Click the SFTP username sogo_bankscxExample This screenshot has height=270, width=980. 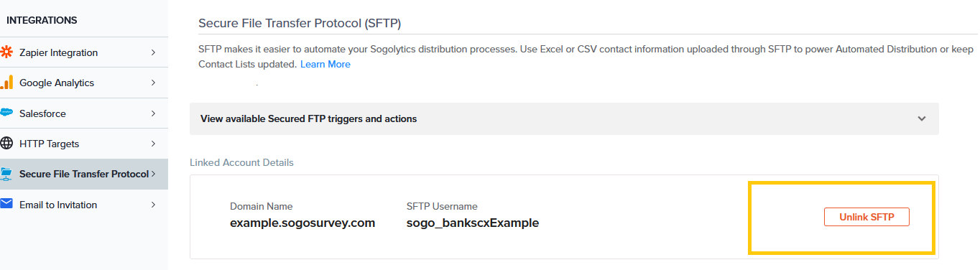(473, 223)
